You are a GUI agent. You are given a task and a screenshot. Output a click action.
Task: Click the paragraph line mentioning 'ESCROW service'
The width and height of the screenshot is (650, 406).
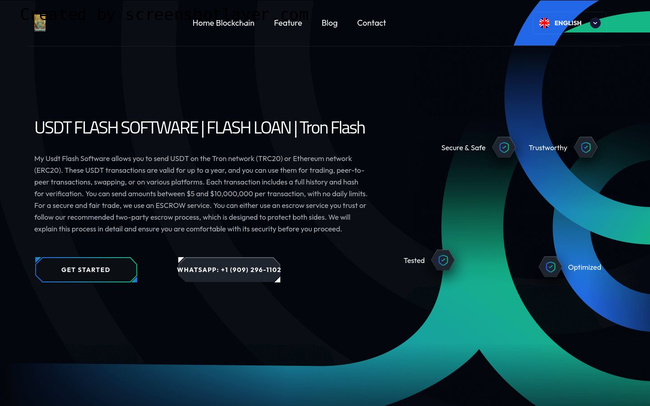pyautogui.click(x=200, y=205)
